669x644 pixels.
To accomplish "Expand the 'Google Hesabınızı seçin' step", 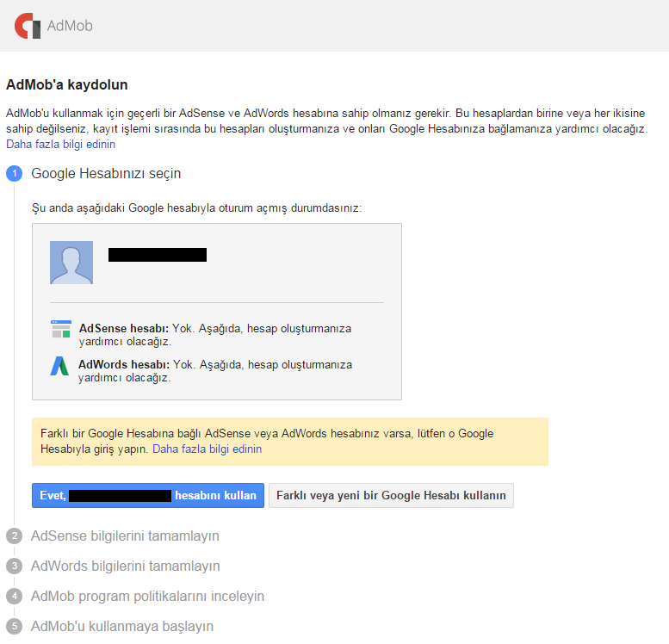I will tap(106, 174).
